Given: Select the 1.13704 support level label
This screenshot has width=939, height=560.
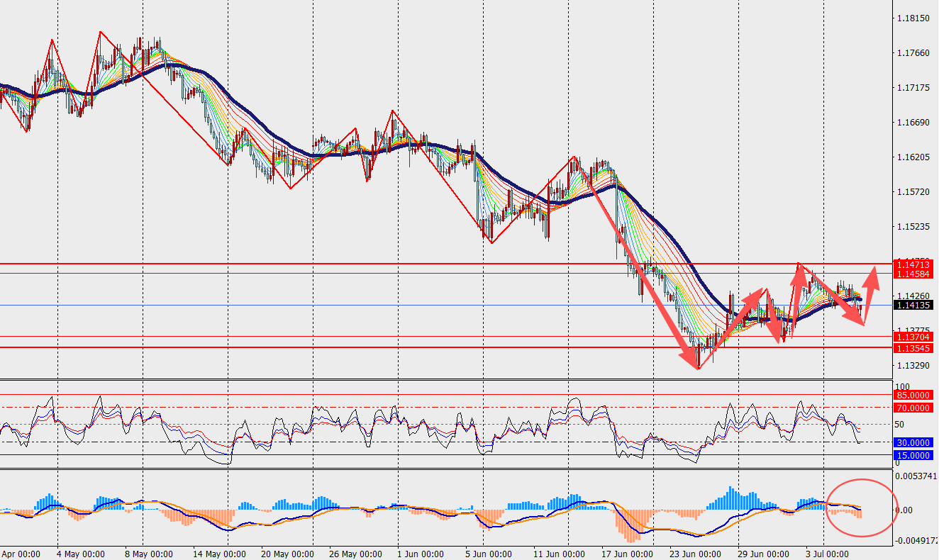Looking at the screenshot, I should pyautogui.click(x=912, y=337).
